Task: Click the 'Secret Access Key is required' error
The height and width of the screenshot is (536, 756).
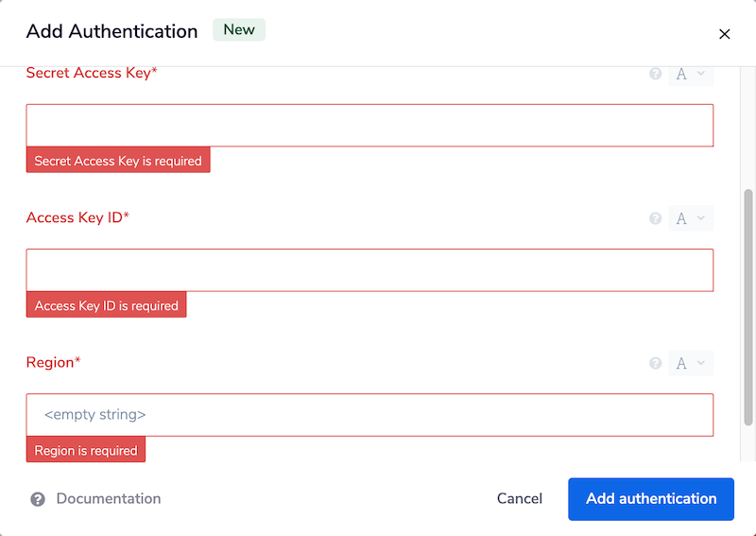Action: tap(118, 161)
